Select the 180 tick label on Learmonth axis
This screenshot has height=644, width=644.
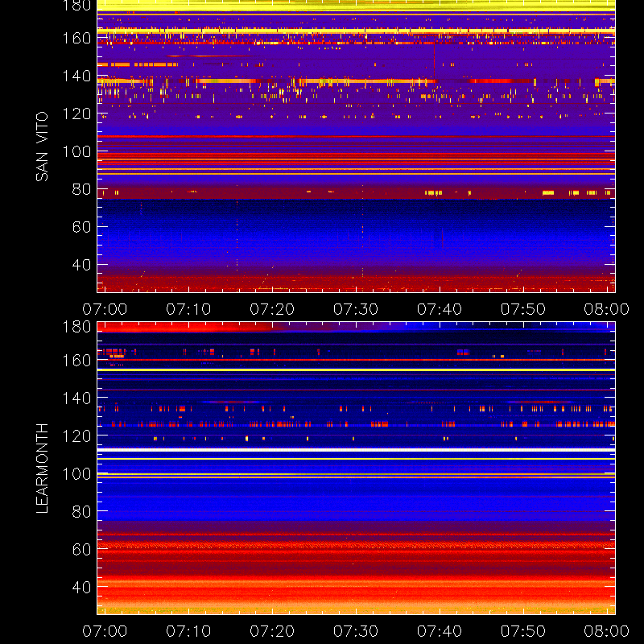(x=76, y=327)
